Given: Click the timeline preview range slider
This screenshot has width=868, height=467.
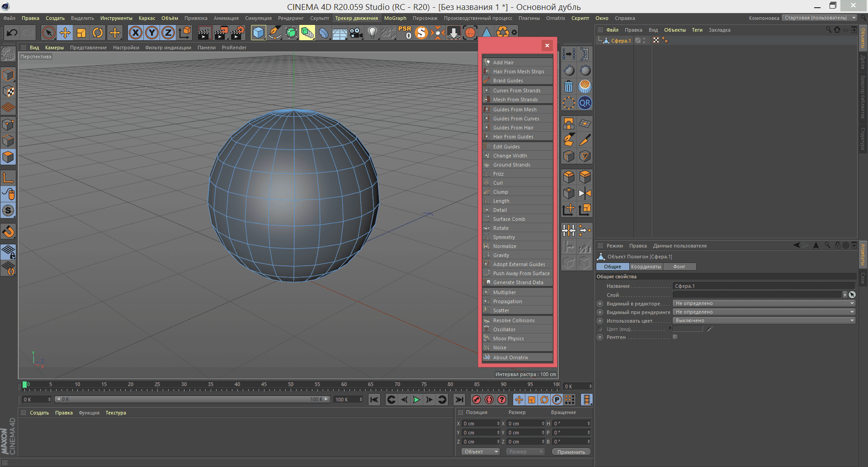Looking at the screenshot, I should 192,400.
